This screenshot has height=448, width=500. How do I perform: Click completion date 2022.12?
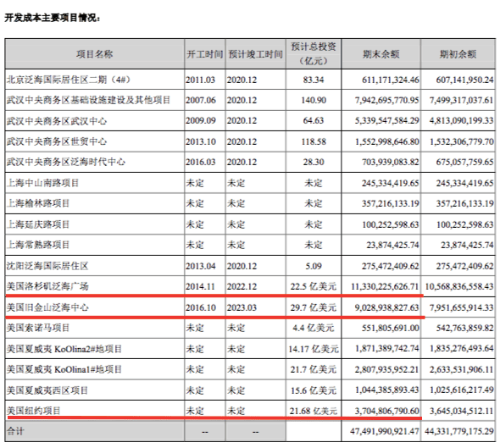[x=242, y=286]
